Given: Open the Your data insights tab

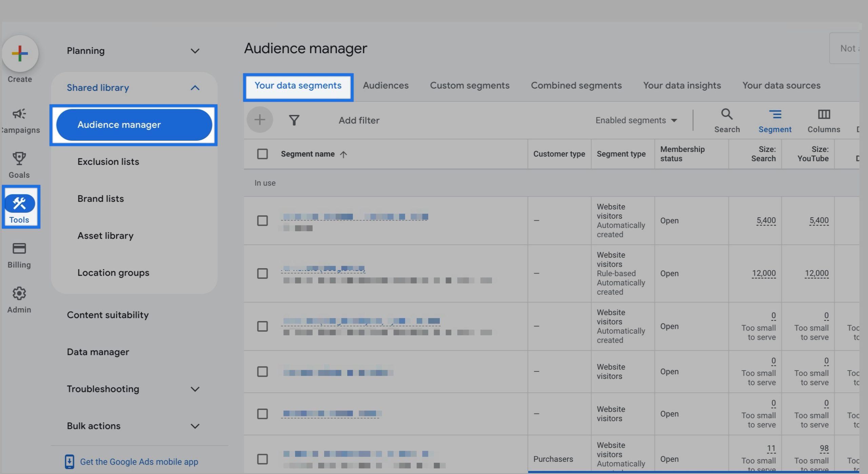Looking at the screenshot, I should click(x=682, y=85).
